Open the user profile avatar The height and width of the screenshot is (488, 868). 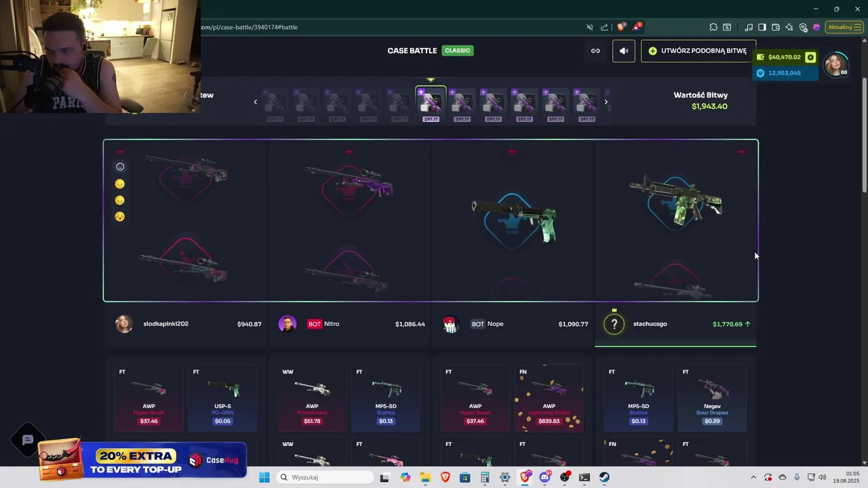(x=835, y=64)
